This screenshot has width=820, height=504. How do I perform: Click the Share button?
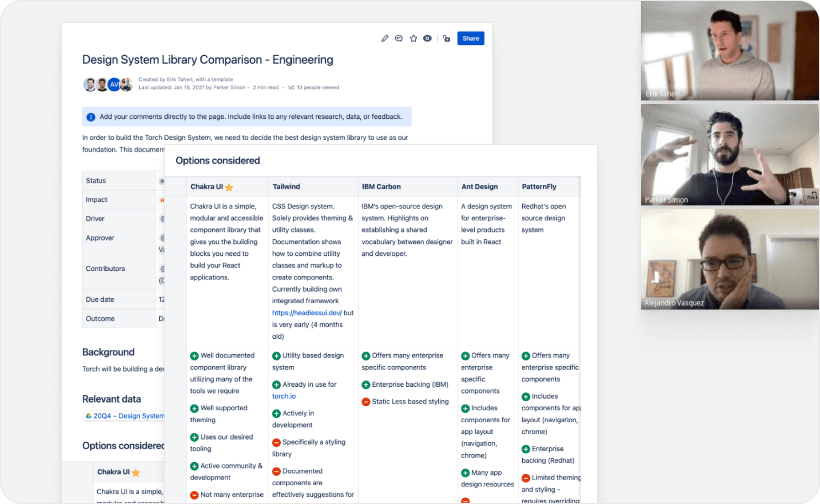coord(471,38)
